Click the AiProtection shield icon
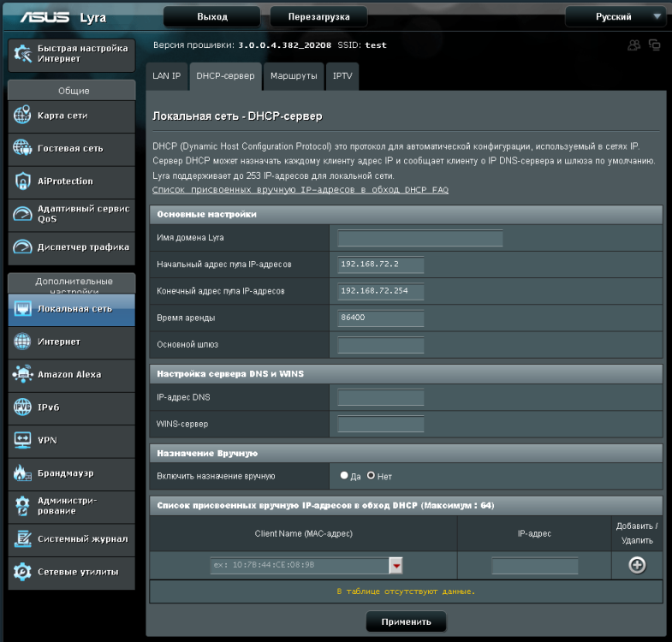This screenshot has height=642, width=672. 22,181
